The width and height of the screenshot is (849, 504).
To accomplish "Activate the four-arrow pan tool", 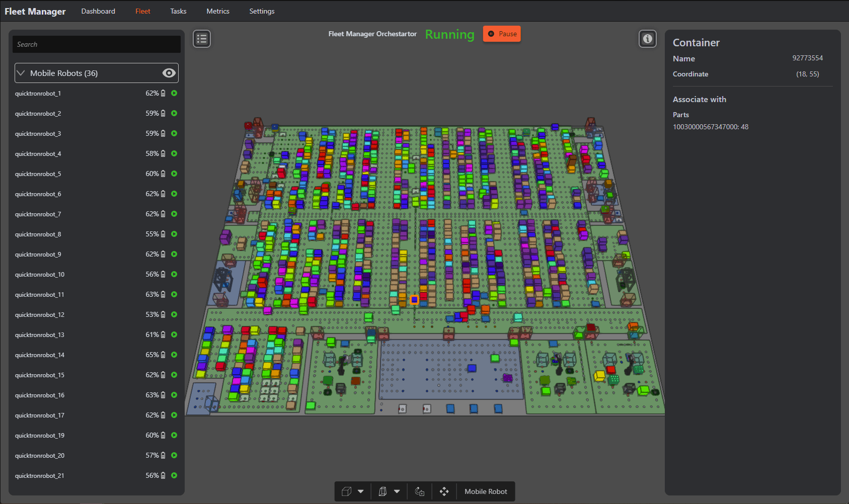I will [444, 491].
